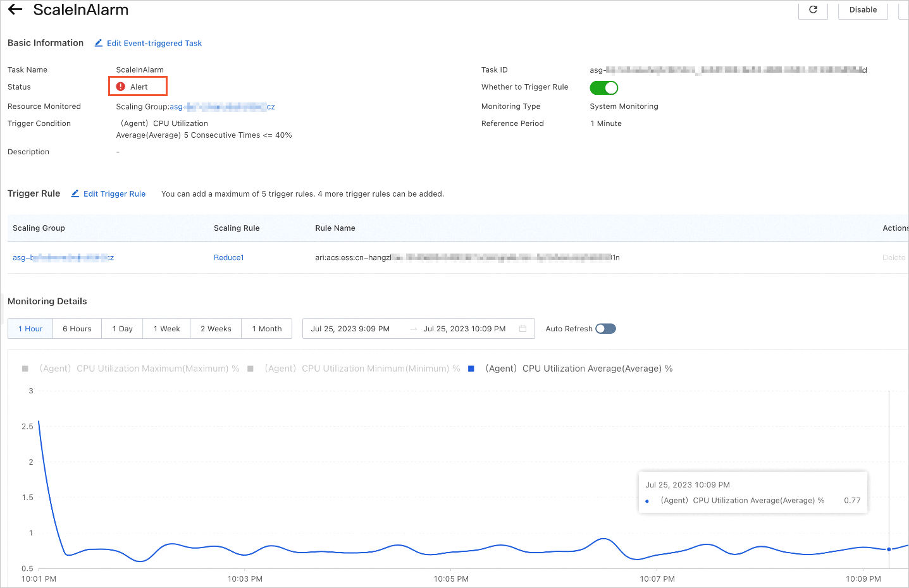Go back using the left arrow icon

(15, 9)
